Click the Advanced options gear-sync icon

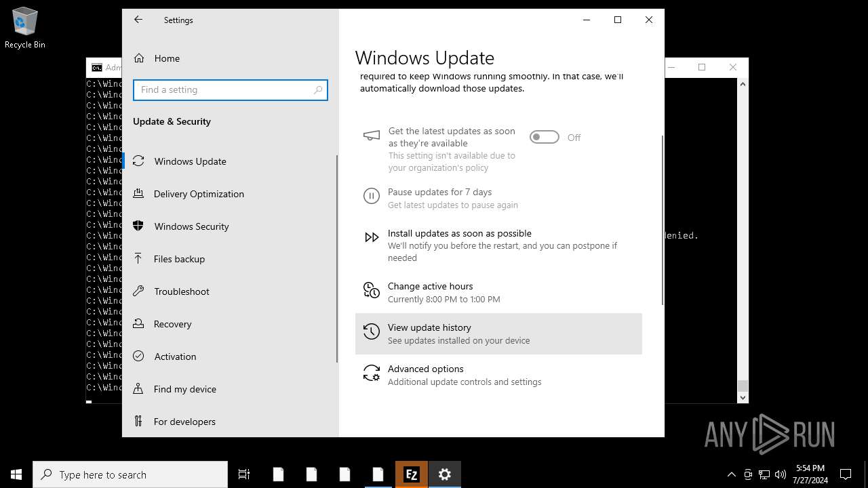371,373
